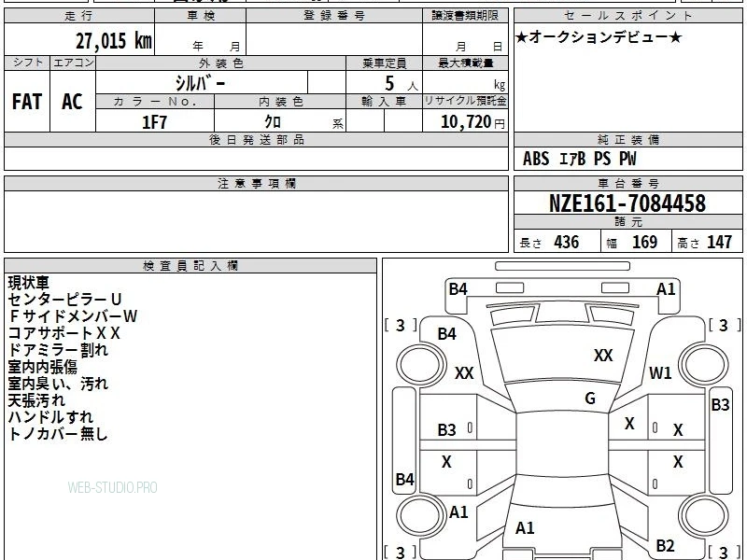The height and width of the screenshot is (560, 747).
Task: Click the note 室内臭い、汚れ
Action: pos(58,384)
